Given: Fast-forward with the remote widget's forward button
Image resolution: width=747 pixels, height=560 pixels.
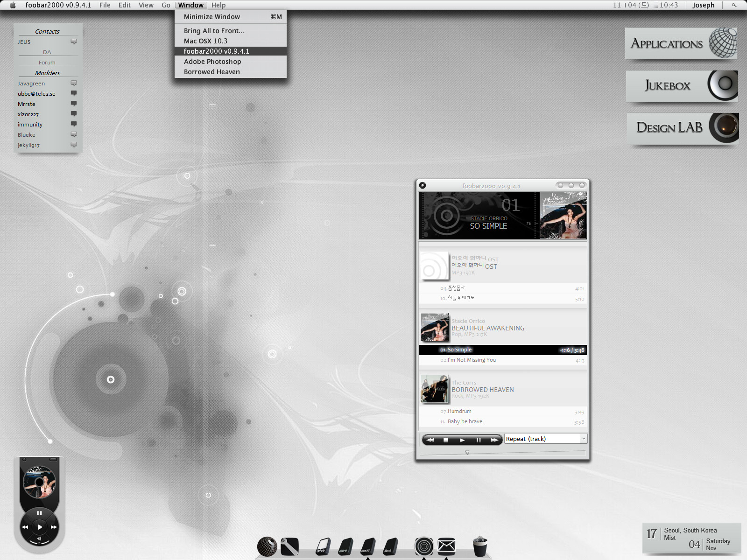Looking at the screenshot, I should [54, 527].
